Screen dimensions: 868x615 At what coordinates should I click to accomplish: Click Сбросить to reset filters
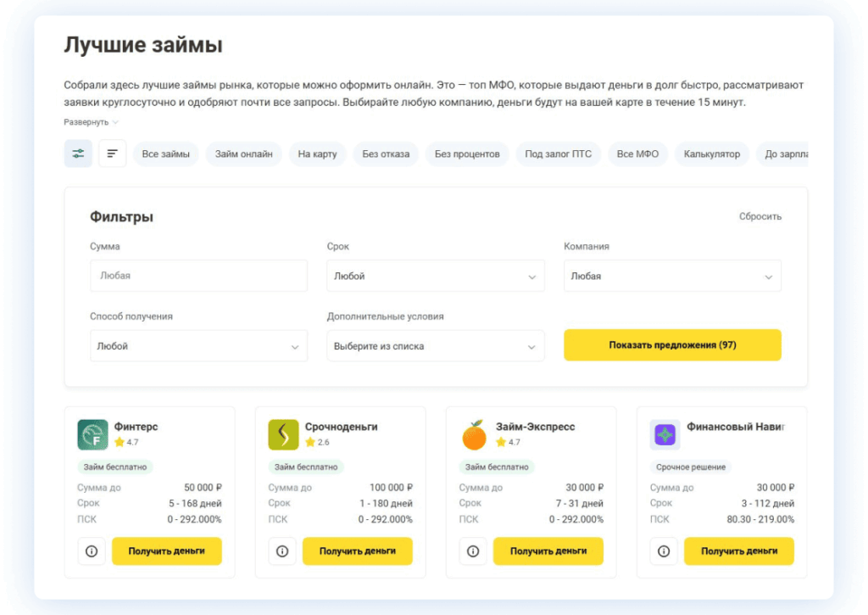(760, 216)
